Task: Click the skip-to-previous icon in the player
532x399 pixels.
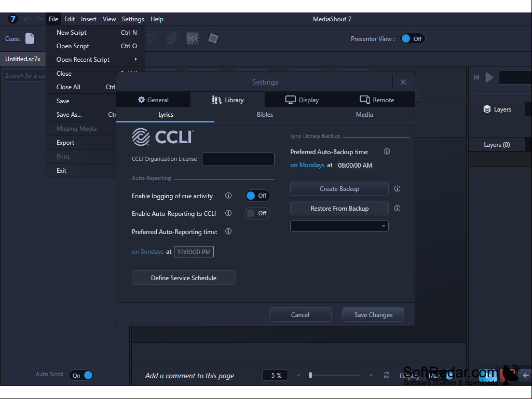Action: pos(476,77)
